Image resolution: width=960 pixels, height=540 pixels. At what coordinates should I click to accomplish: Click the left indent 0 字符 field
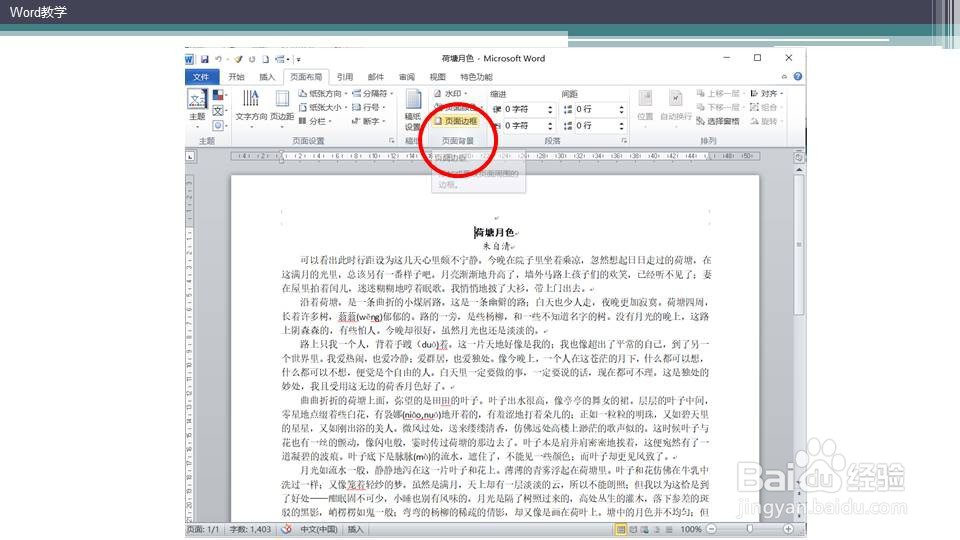coord(524,109)
